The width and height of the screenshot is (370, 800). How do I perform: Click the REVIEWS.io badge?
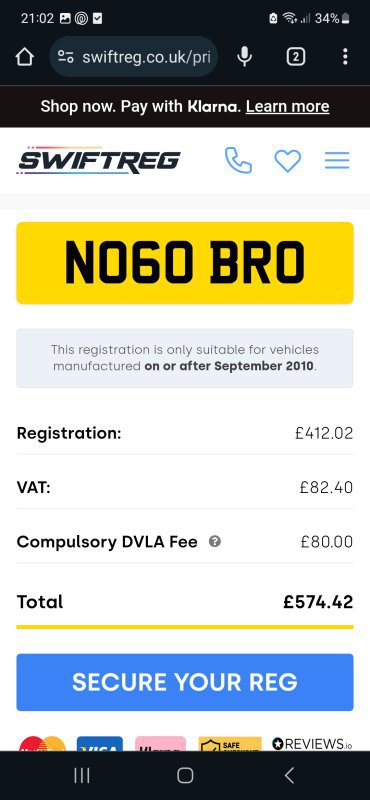tap(312, 744)
